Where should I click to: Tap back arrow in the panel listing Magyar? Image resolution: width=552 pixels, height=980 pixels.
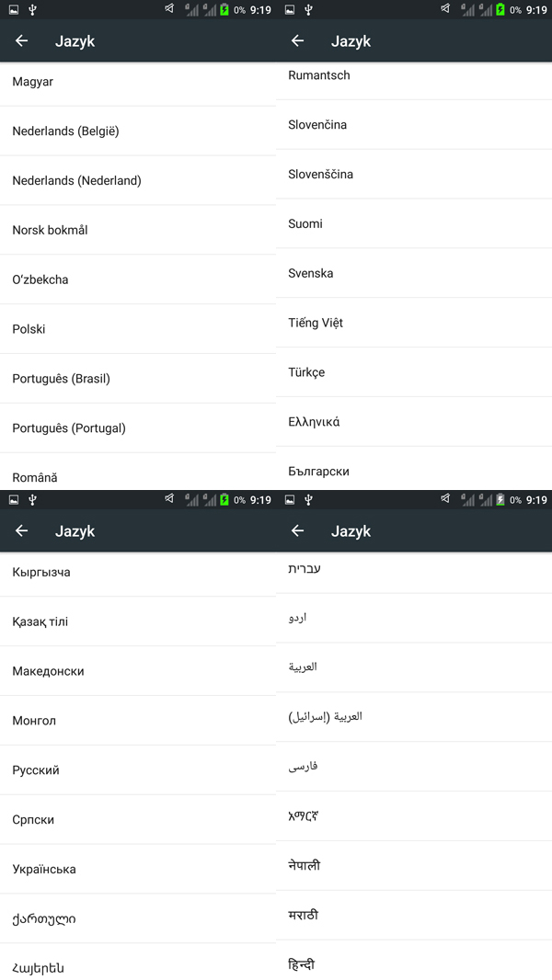tap(22, 40)
